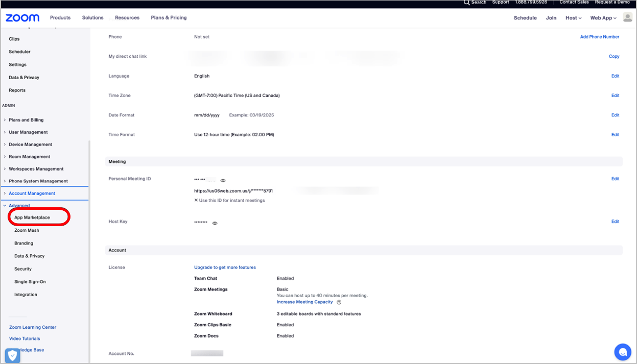Expand Device Management section
637x364 pixels.
30,144
